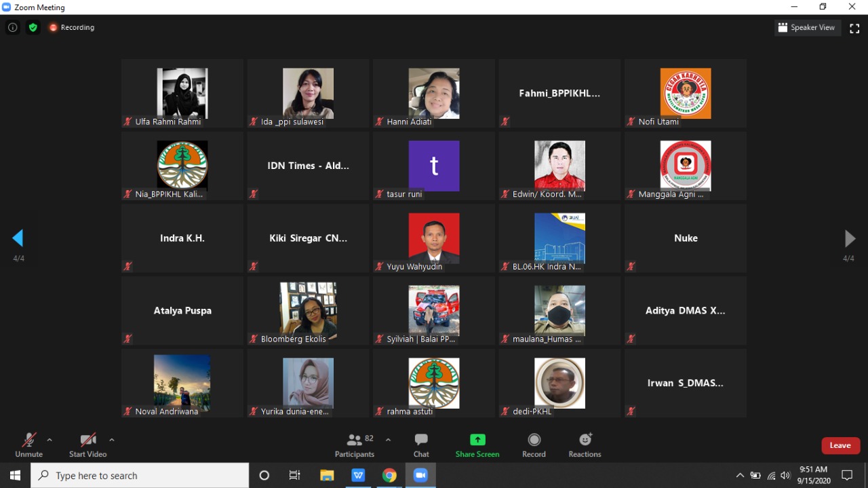
Task: Click the Share Screen button
Action: click(x=477, y=445)
